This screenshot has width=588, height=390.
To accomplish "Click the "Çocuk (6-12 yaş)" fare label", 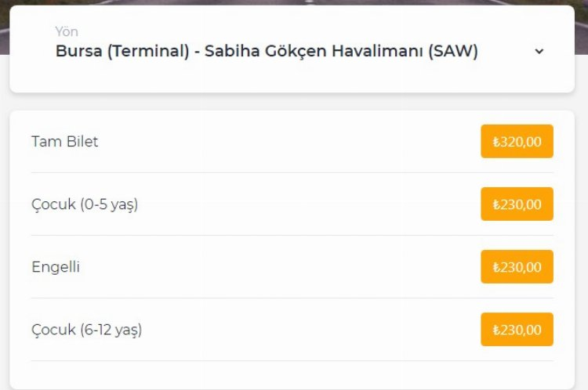I will (x=86, y=330).
